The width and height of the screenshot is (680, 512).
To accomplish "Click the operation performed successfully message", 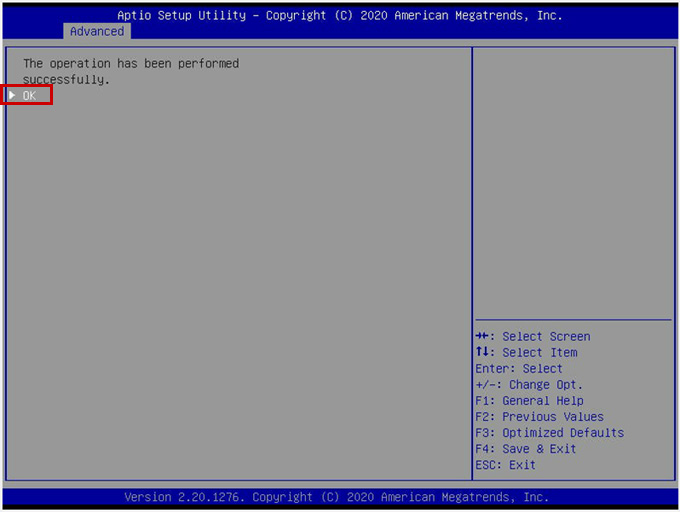I will click(x=130, y=71).
